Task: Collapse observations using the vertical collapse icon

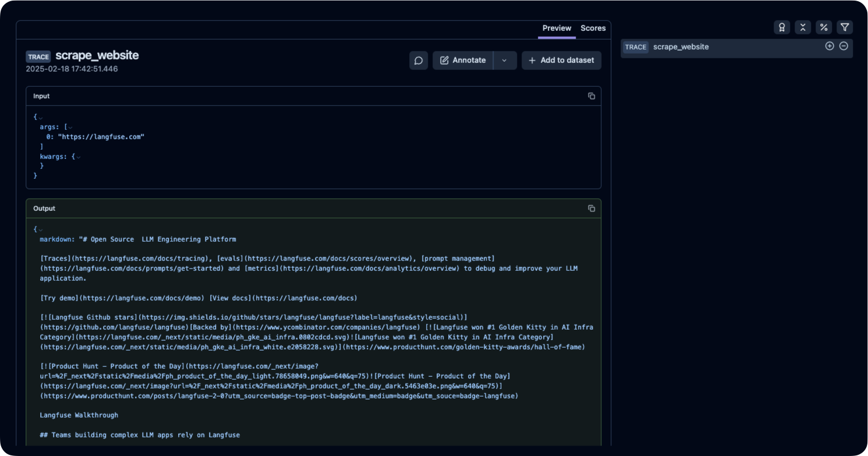Action: tap(803, 27)
